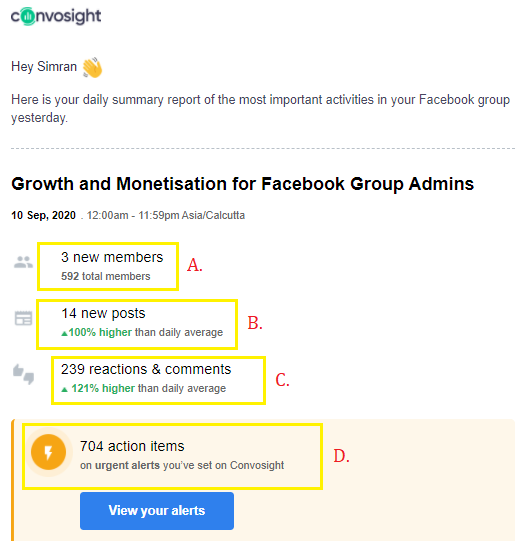Click the 10 Sep, 2020 date

[43, 215]
